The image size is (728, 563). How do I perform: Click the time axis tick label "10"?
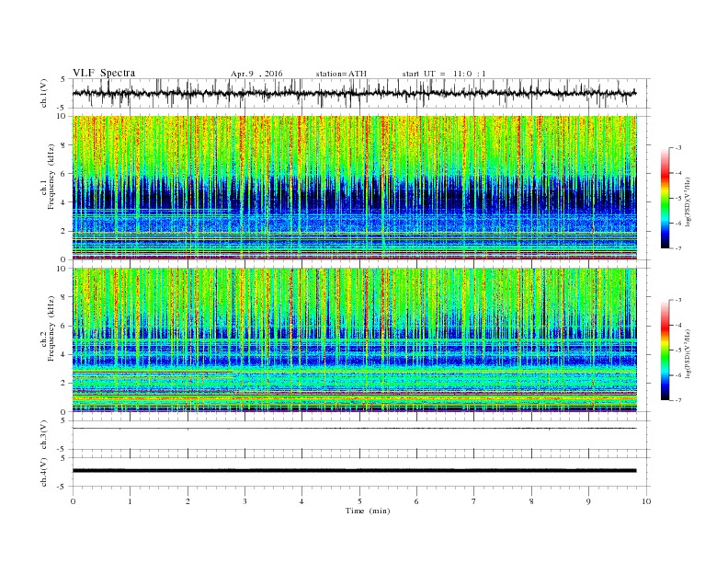point(646,501)
